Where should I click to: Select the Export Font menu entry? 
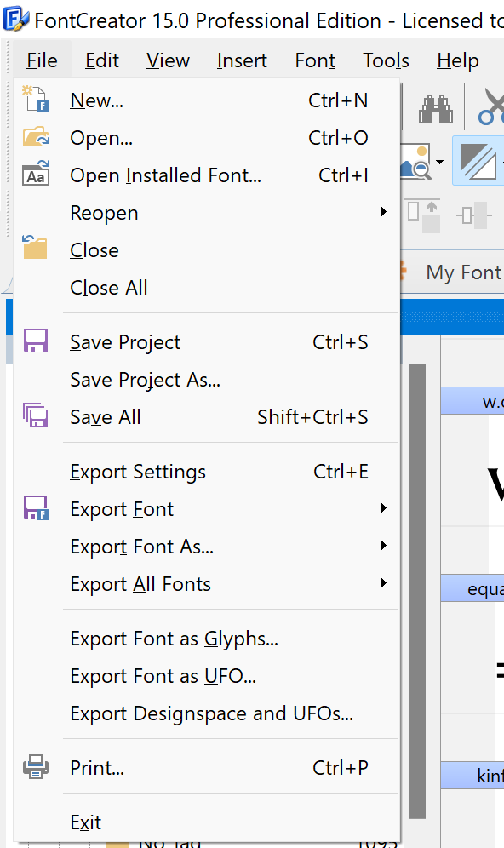coord(207,509)
